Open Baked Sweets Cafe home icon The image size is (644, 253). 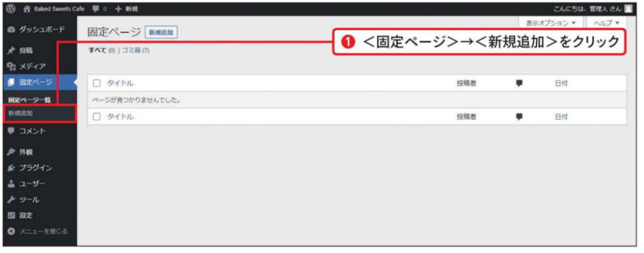pyautogui.click(x=26, y=9)
